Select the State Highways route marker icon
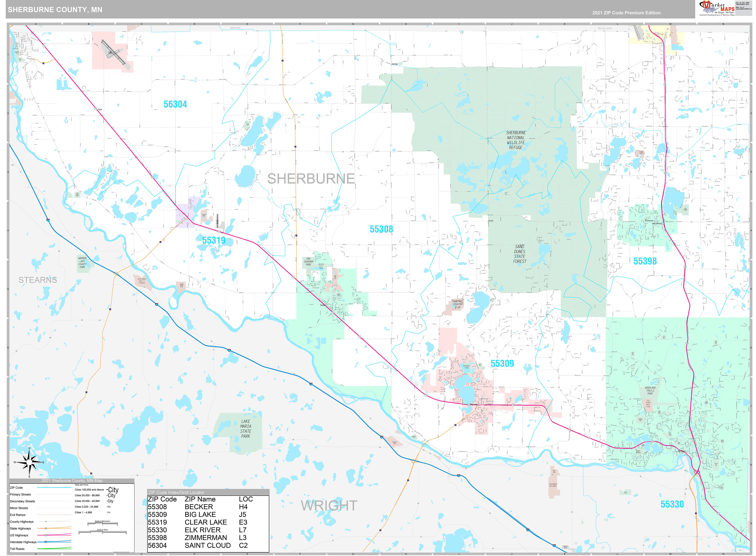 point(46,529)
